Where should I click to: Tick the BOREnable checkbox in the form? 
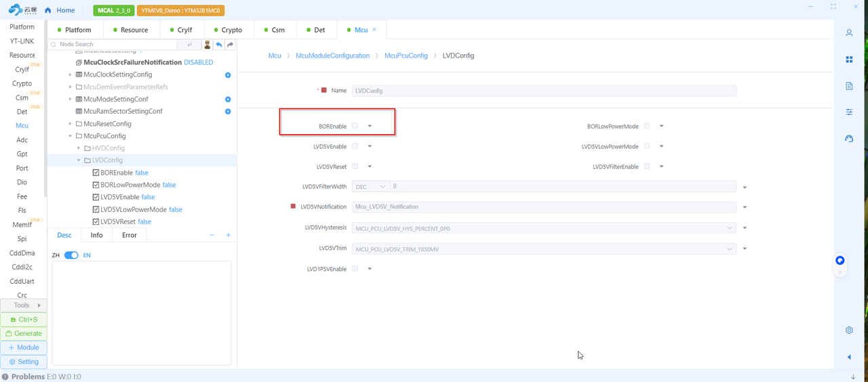[x=355, y=126]
